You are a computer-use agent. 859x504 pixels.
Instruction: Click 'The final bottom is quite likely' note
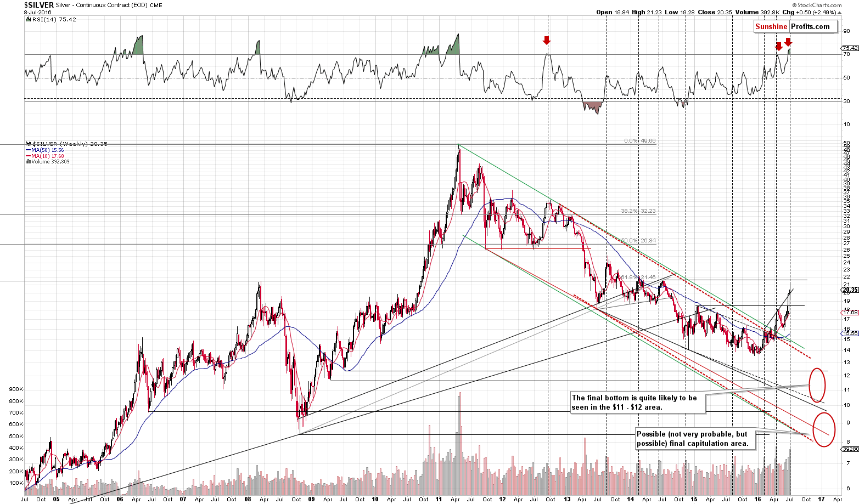[637, 402]
